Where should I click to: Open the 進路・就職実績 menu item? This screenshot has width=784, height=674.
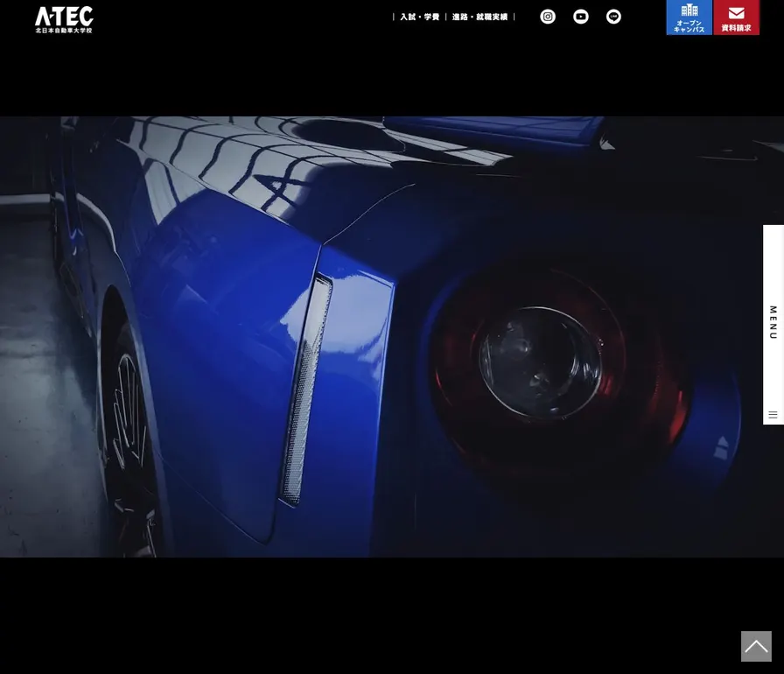[479, 17]
